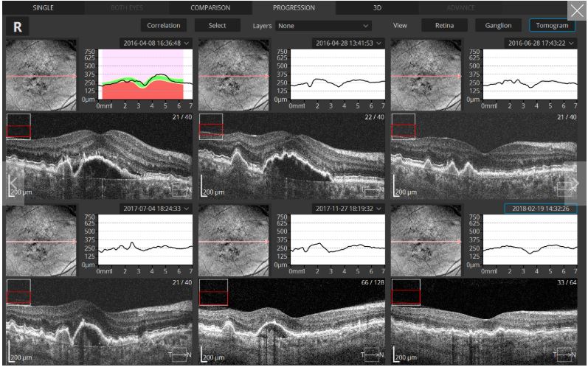Viewport: 588px width, 367px height.
Task: Click the T-N orientation icon in 2016-04-08 scan
Action: tap(179, 189)
